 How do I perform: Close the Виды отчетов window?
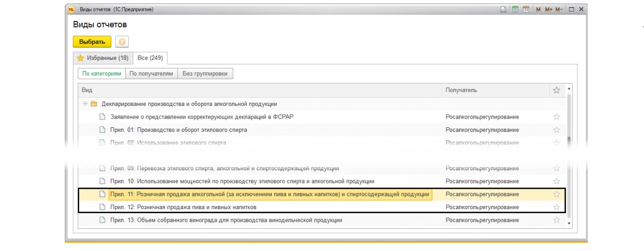(581, 9)
